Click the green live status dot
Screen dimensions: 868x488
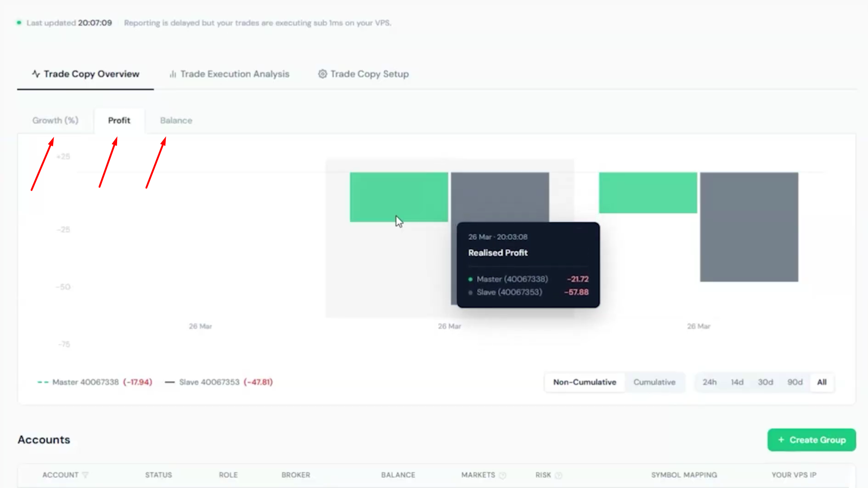point(19,23)
